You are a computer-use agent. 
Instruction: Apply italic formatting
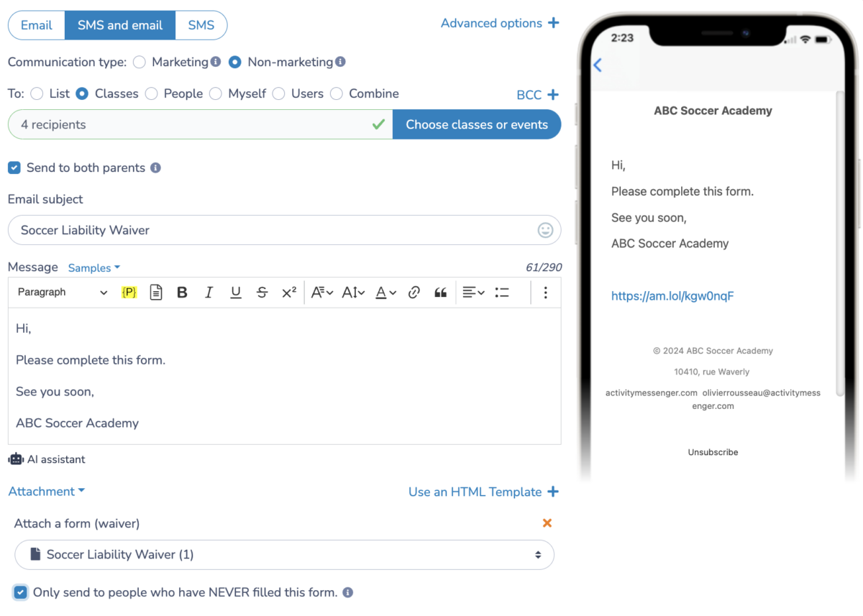(x=209, y=292)
